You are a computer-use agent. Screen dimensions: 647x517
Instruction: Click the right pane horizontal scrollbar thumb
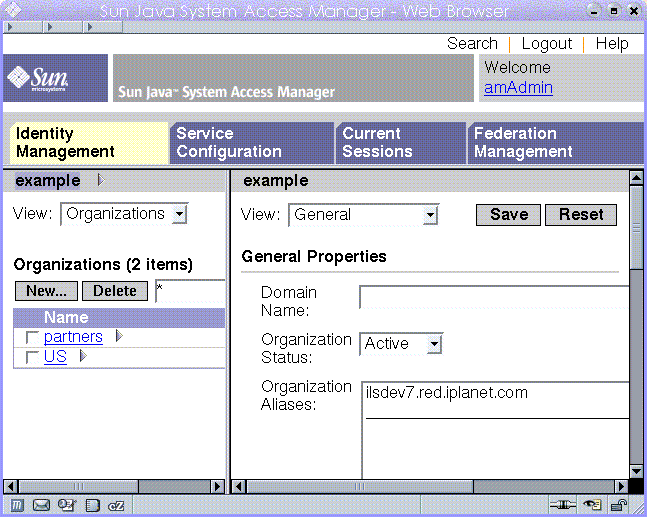pos(360,486)
